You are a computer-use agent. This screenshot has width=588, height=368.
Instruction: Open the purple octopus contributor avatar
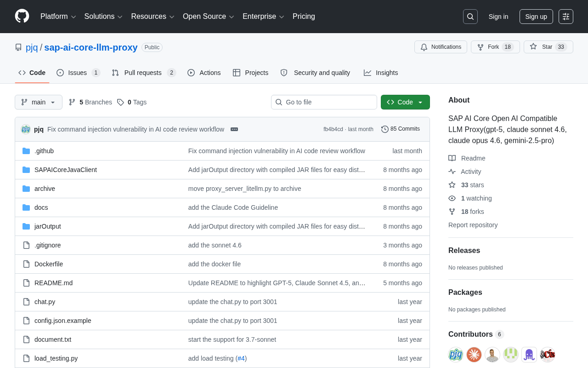529,355
